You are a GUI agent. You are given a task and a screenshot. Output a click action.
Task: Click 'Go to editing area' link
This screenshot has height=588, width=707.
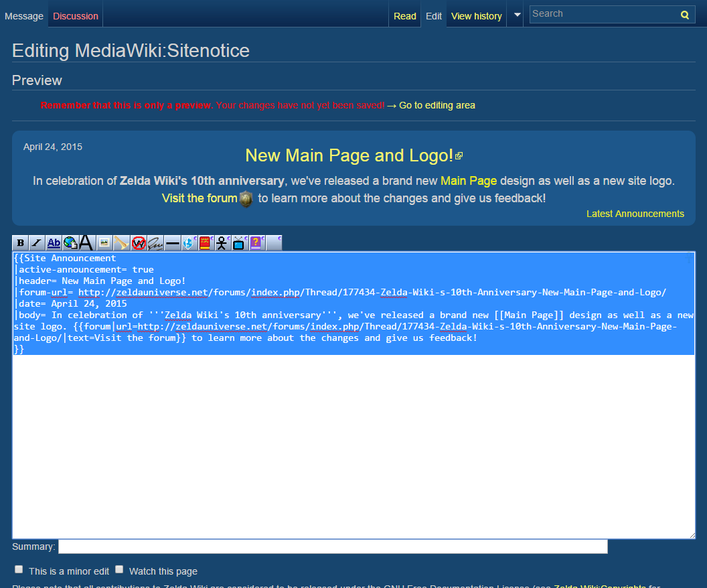coord(437,106)
